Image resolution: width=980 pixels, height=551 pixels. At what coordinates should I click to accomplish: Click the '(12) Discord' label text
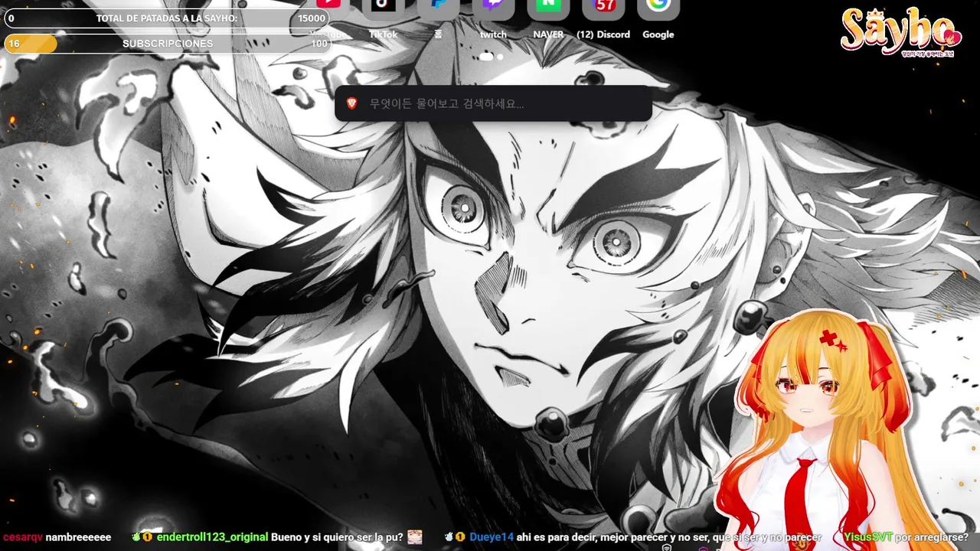point(603,34)
